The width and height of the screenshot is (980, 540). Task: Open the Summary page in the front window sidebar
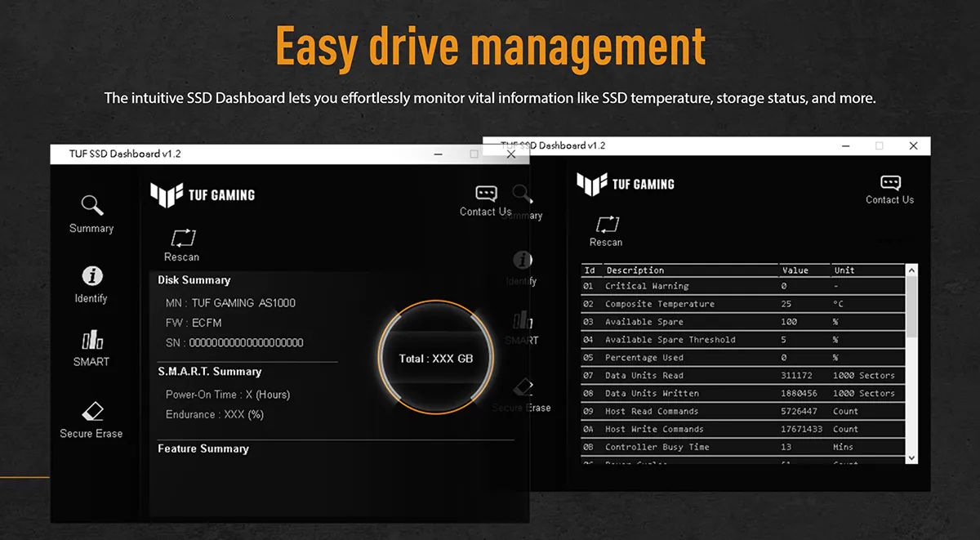[x=91, y=215]
